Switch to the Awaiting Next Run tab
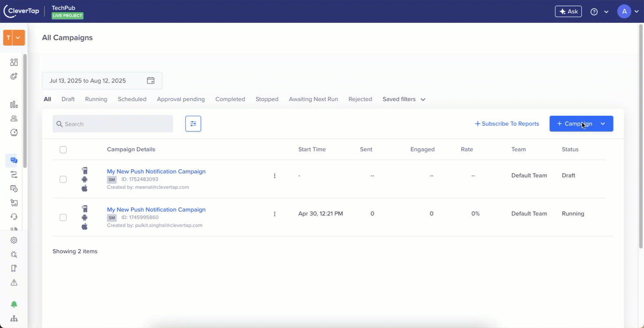644x328 pixels. 313,99
